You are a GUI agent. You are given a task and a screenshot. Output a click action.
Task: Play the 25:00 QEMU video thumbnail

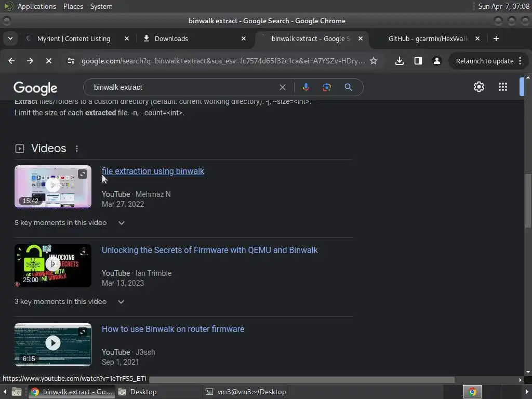pos(53,265)
